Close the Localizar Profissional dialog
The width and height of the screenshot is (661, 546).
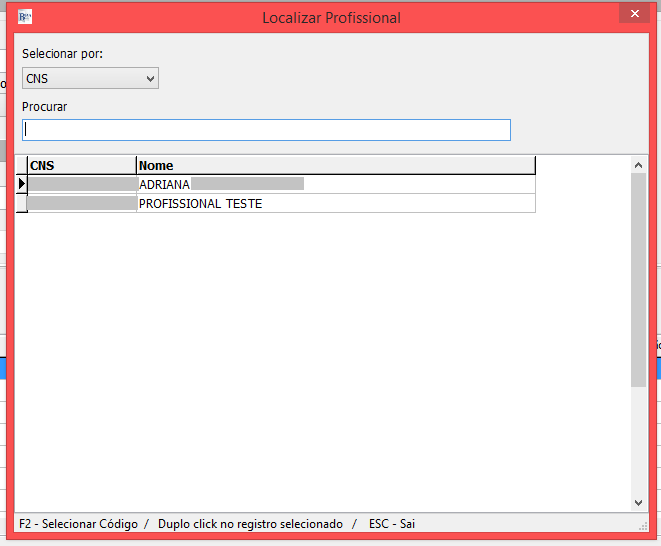pos(633,15)
